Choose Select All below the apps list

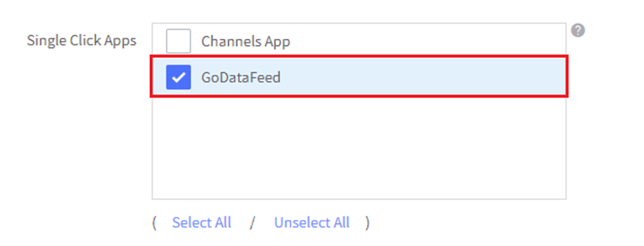(x=201, y=223)
